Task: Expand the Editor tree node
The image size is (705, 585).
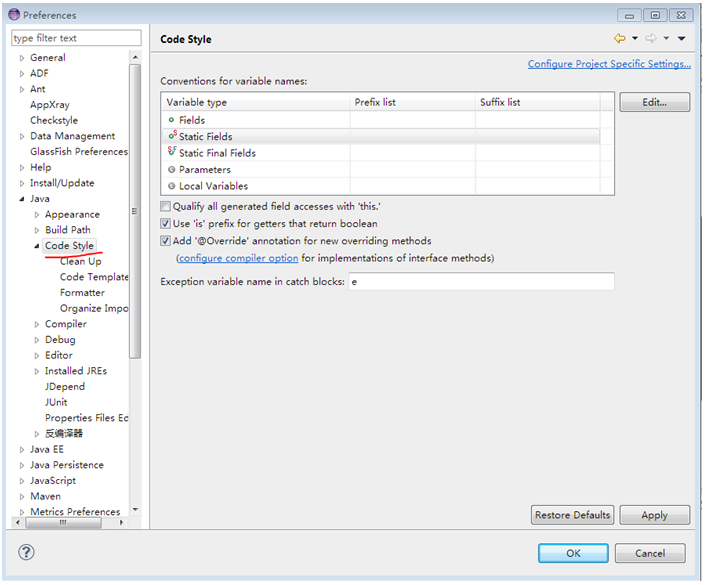Action: 37,356
